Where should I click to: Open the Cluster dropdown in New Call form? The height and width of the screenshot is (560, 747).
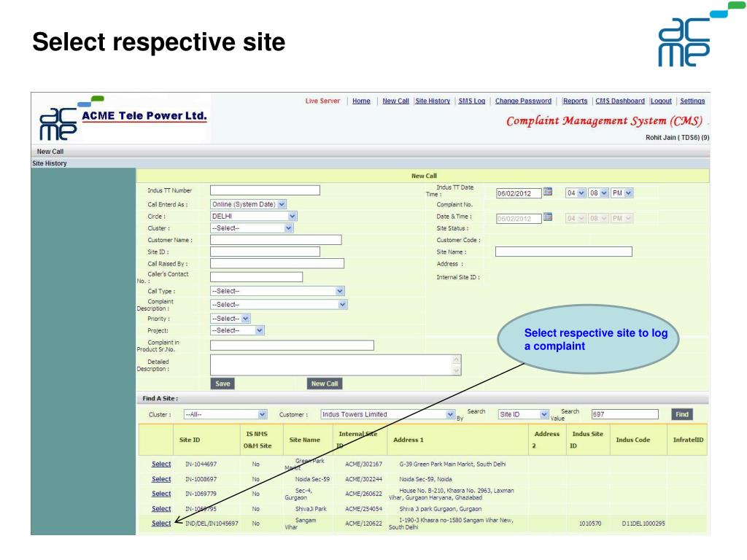click(x=252, y=228)
